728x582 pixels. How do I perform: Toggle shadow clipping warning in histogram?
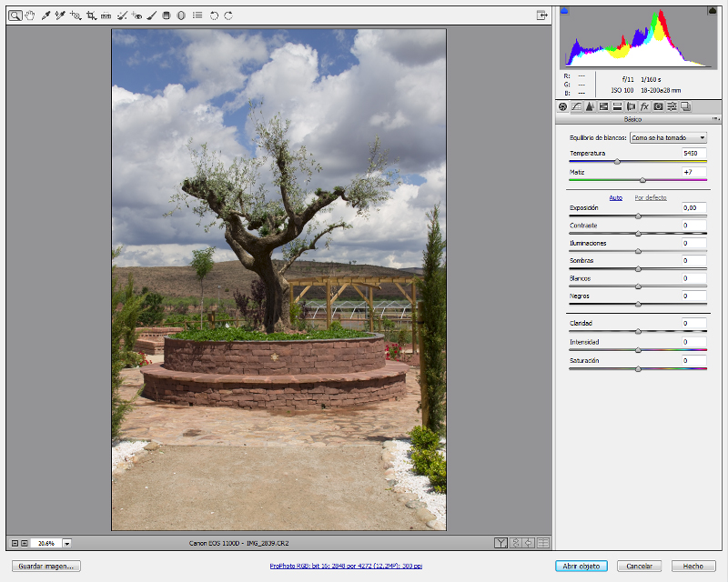564,11
